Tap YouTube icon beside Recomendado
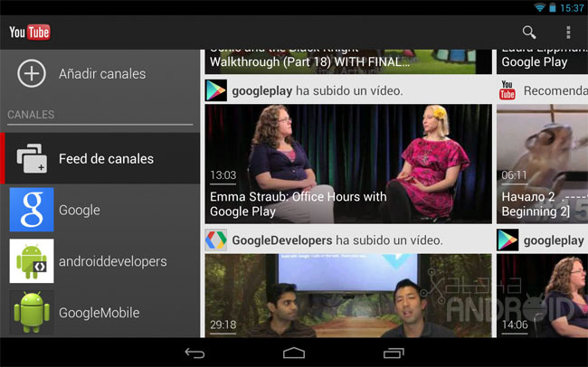Image resolution: width=588 pixels, height=367 pixels. pyautogui.click(x=507, y=90)
